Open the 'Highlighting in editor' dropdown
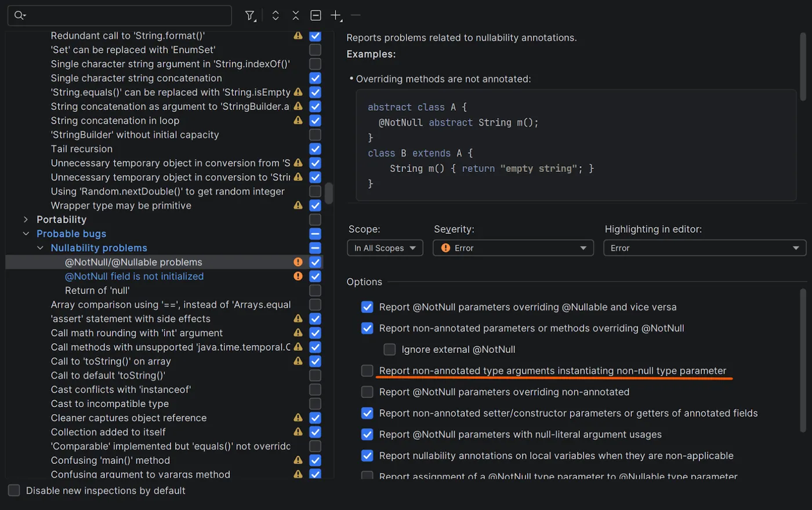812x510 pixels. pyautogui.click(x=704, y=248)
